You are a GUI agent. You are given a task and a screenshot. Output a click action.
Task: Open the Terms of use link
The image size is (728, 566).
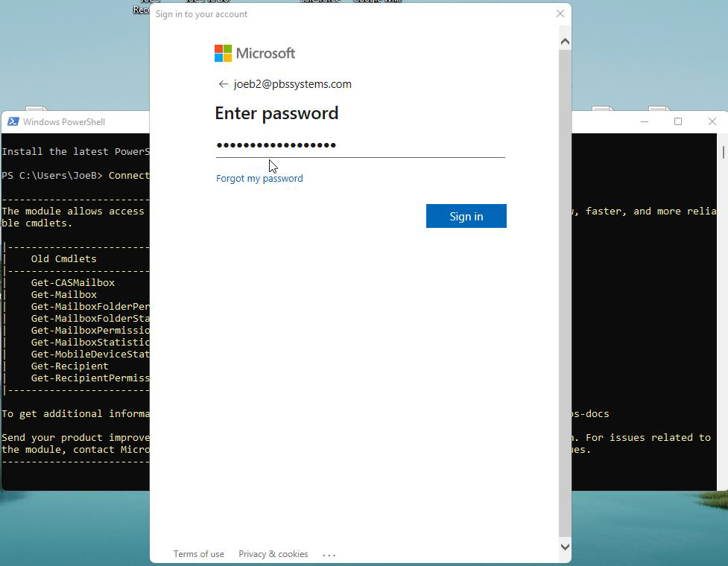[198, 554]
